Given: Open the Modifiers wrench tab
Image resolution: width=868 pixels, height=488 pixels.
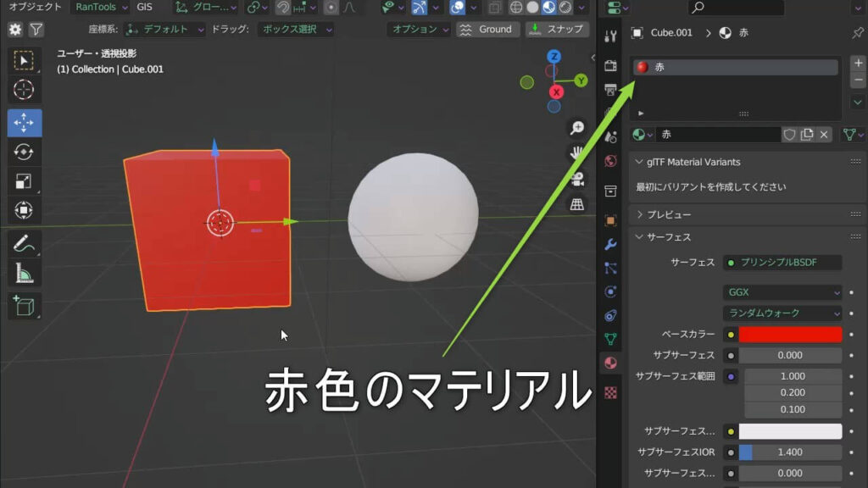Looking at the screenshot, I should coord(610,244).
